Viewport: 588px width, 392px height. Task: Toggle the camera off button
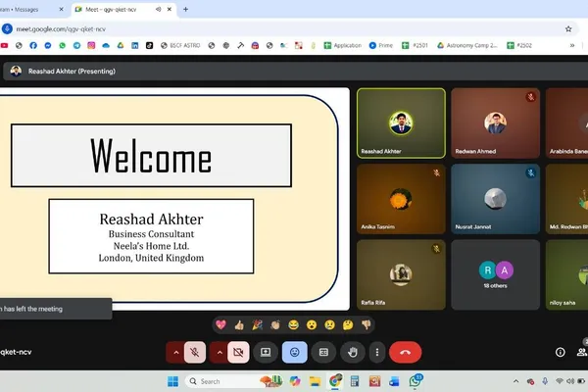(x=238, y=352)
